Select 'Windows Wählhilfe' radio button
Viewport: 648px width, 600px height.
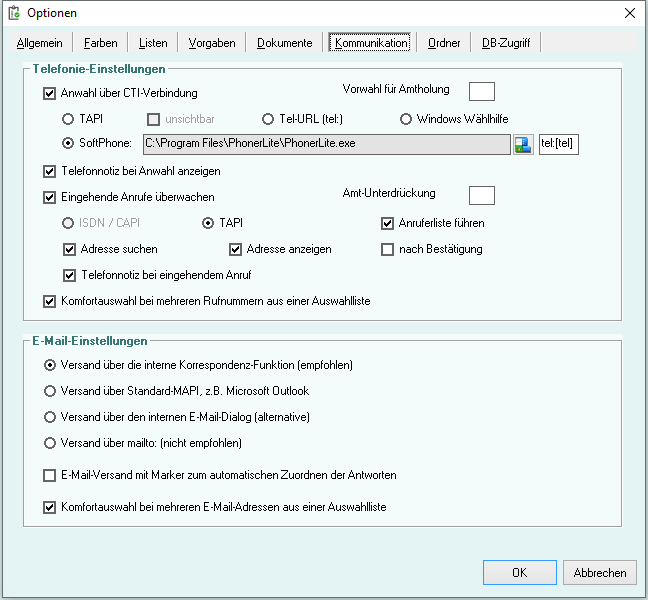(x=406, y=119)
